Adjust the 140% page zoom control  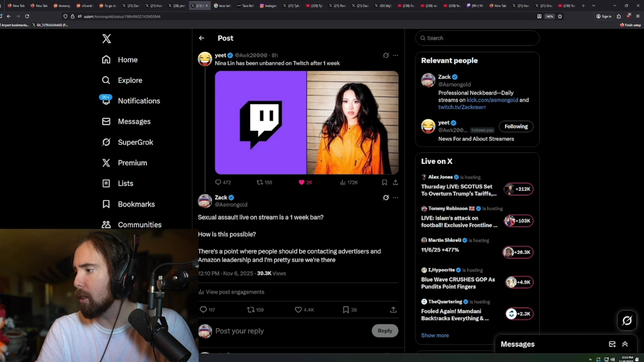tap(550, 16)
